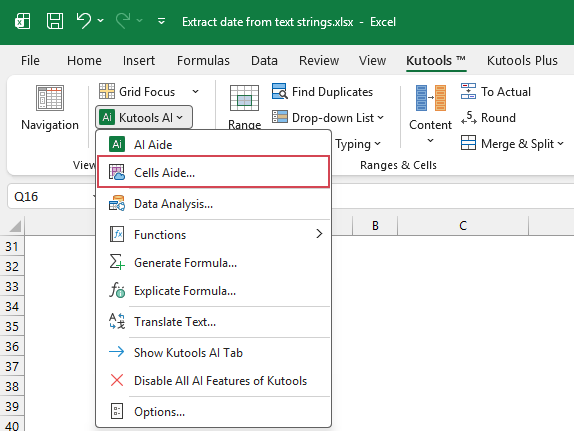Click the Redo arrow icon
The height and width of the screenshot is (431, 574).
pyautogui.click(x=123, y=21)
